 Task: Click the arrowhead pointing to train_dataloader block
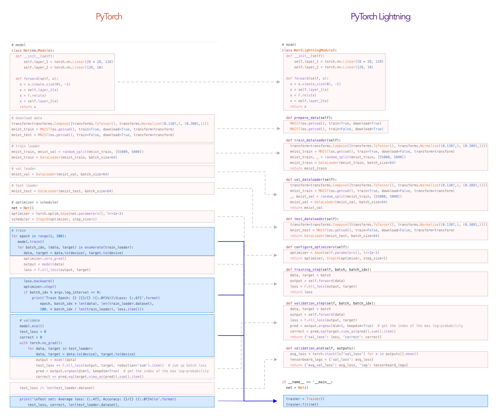278,153
